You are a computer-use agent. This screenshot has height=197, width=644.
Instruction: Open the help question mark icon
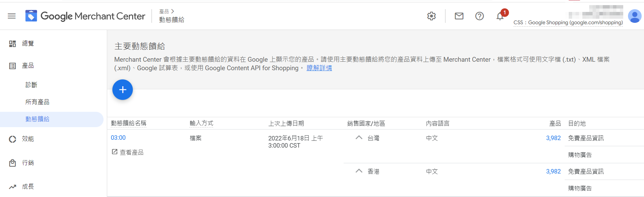(x=480, y=16)
